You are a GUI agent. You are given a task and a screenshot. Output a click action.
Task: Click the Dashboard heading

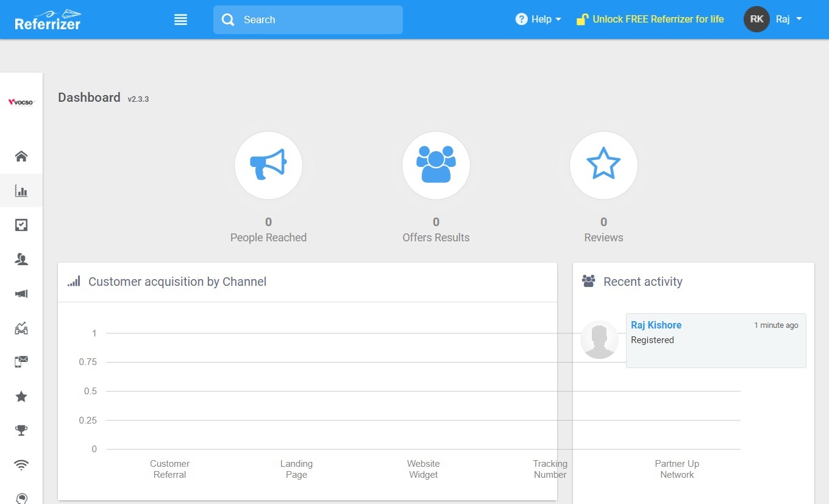(x=89, y=98)
